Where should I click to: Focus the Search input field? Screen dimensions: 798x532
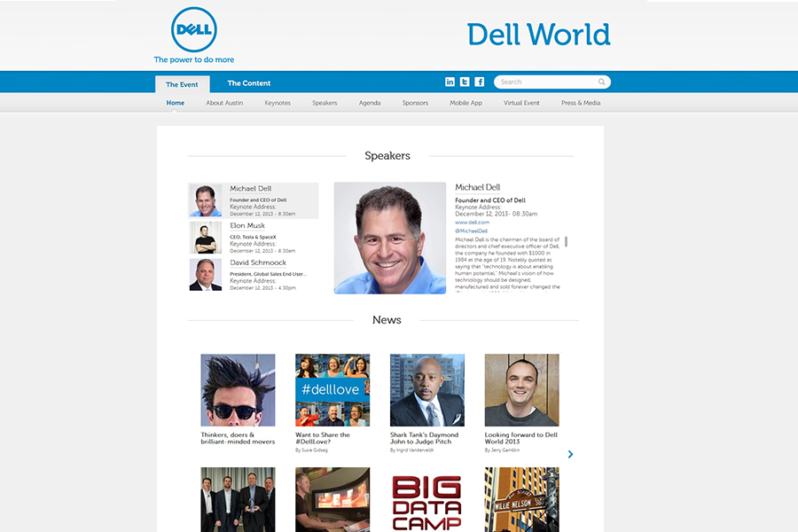coord(552,82)
